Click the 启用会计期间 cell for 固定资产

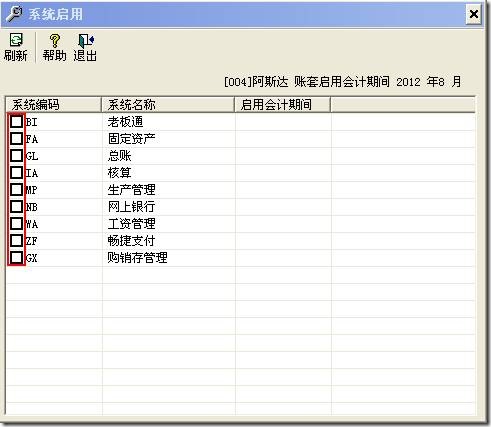pyautogui.click(x=283, y=139)
